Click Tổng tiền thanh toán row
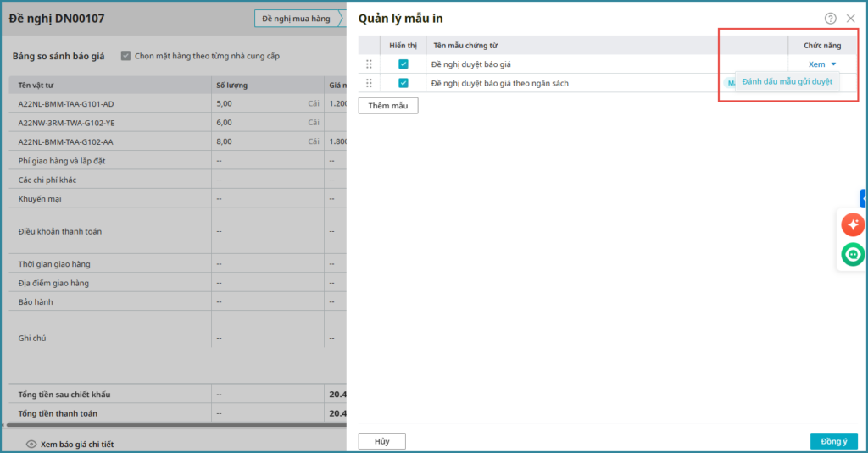 tap(178, 413)
